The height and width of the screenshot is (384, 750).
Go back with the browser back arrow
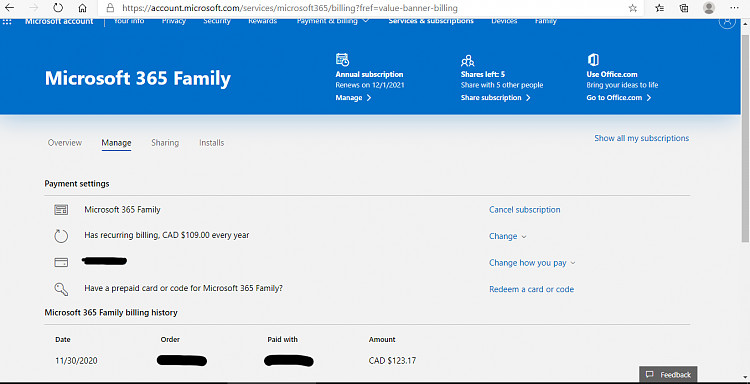[9, 8]
